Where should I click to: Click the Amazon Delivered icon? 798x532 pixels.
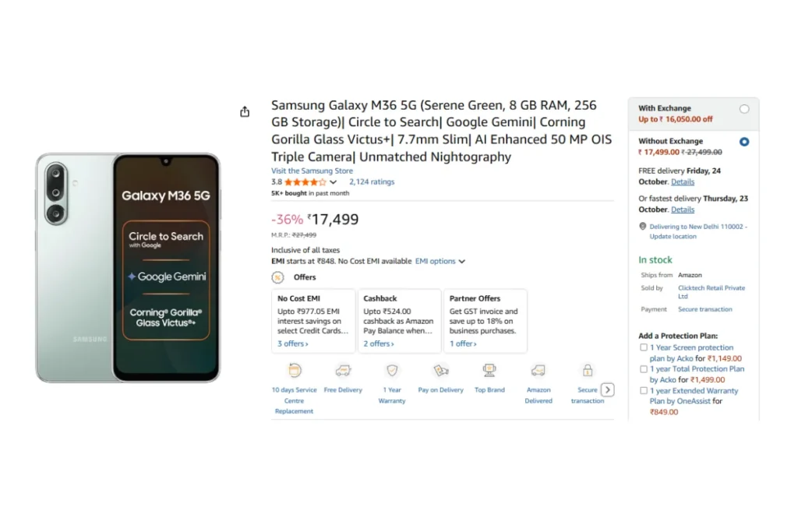tap(538, 371)
